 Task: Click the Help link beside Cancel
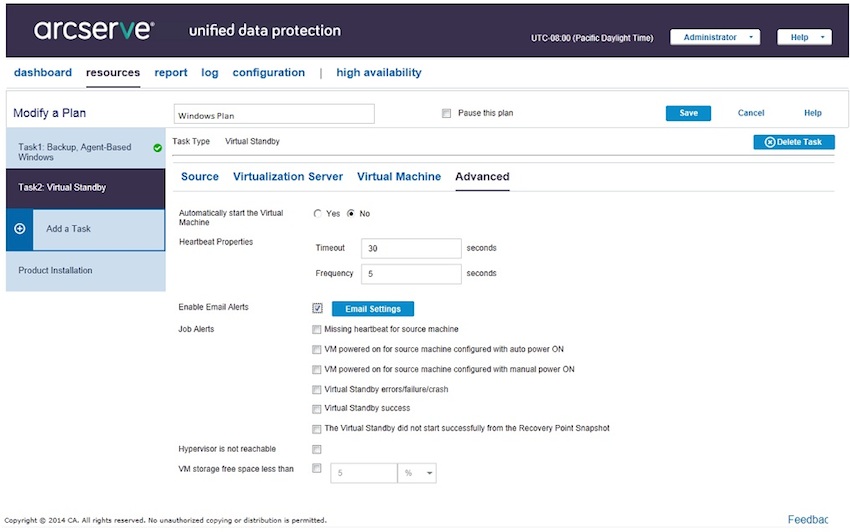pyautogui.click(x=813, y=113)
